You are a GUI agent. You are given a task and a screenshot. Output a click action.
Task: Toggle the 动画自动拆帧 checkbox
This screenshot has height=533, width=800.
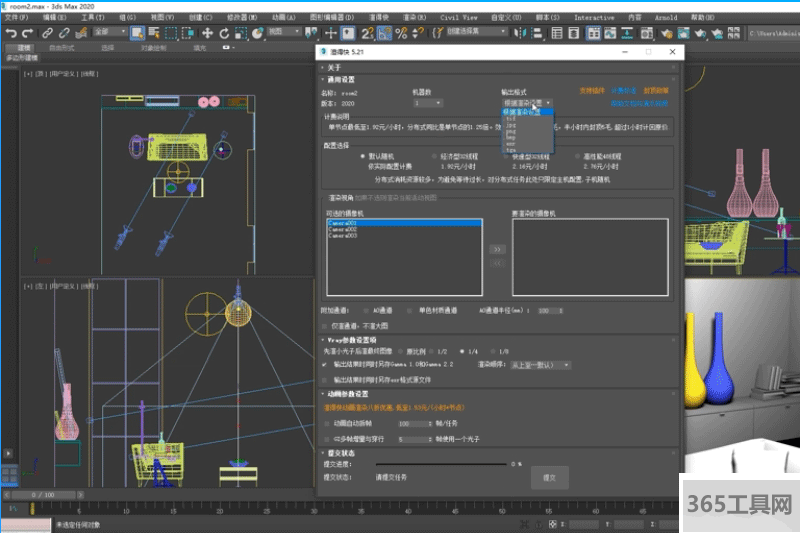click(x=326, y=423)
